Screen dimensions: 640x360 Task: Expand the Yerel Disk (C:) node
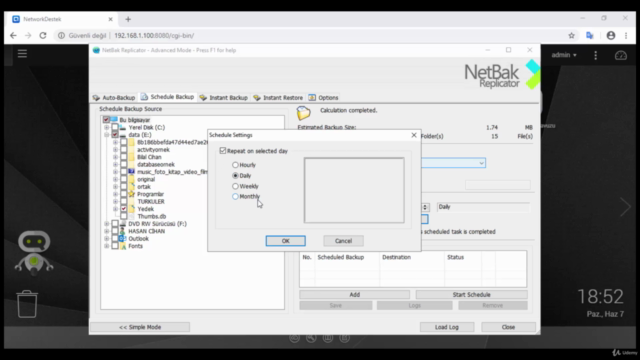(x=107, y=127)
